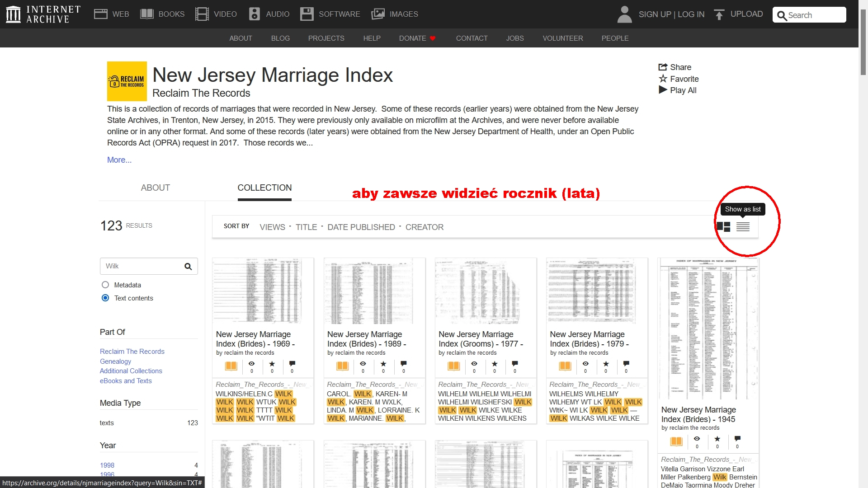Switch to Show as list view icon
The image size is (868, 488).
743,227
